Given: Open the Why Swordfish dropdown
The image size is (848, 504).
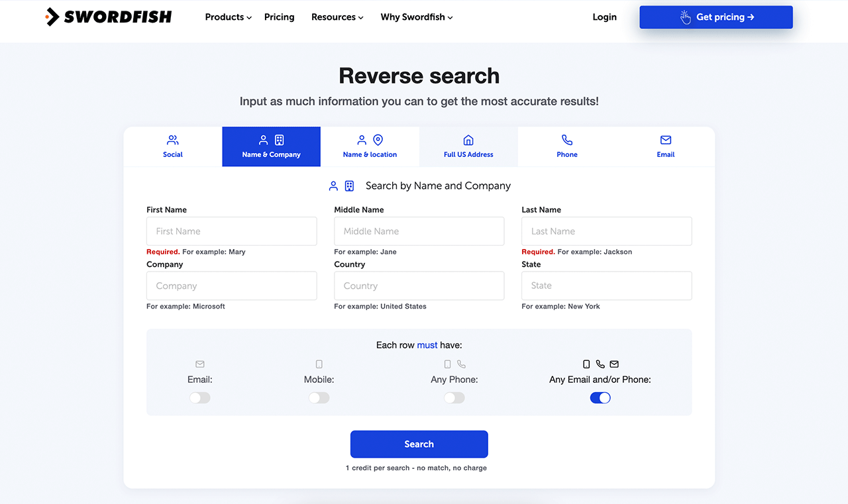Looking at the screenshot, I should [416, 17].
